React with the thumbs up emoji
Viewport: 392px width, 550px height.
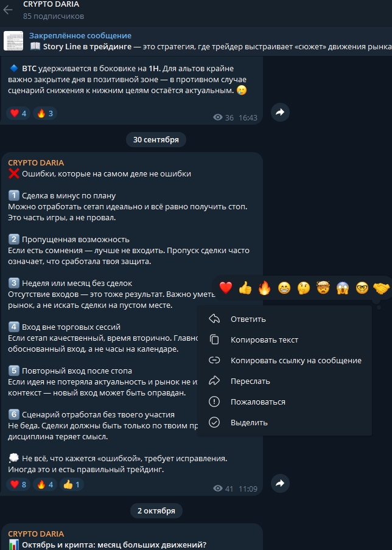[245, 288]
